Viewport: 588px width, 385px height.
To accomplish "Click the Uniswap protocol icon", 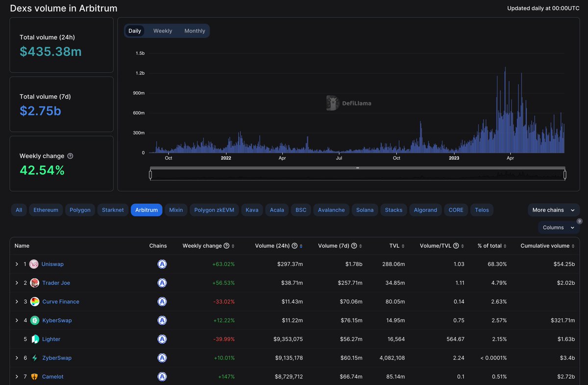I will 33,264.
